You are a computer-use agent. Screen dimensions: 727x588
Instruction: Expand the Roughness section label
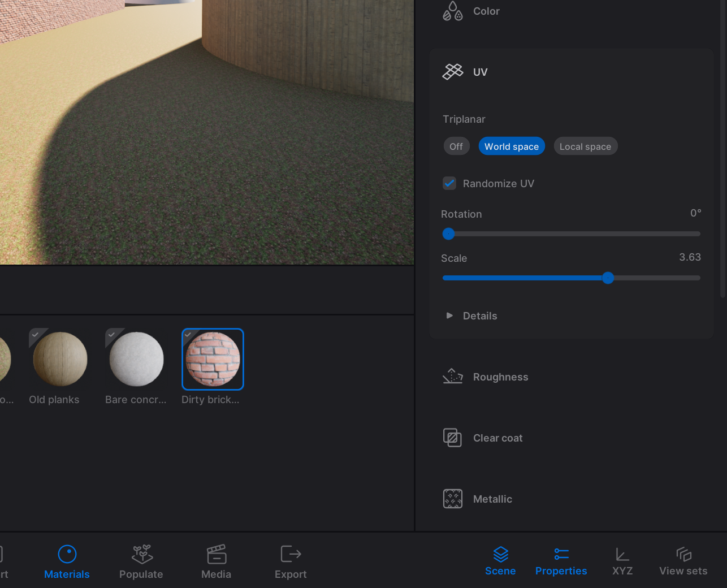pyautogui.click(x=500, y=377)
